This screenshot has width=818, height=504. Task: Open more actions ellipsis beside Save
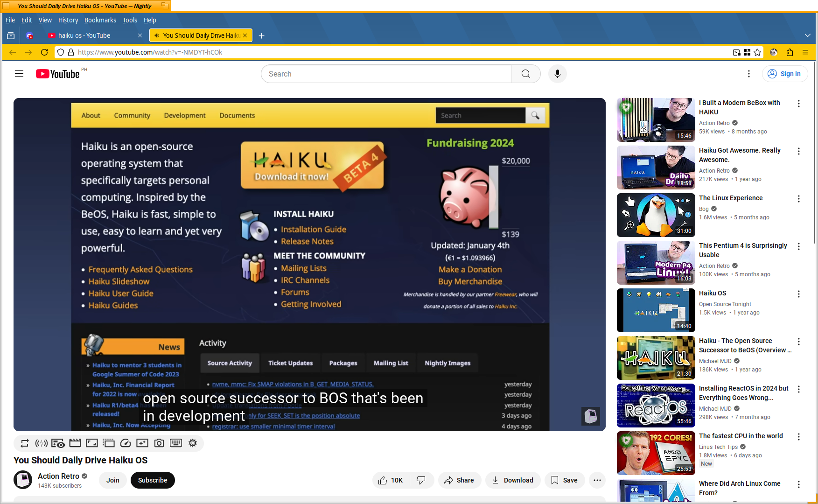pos(597,480)
